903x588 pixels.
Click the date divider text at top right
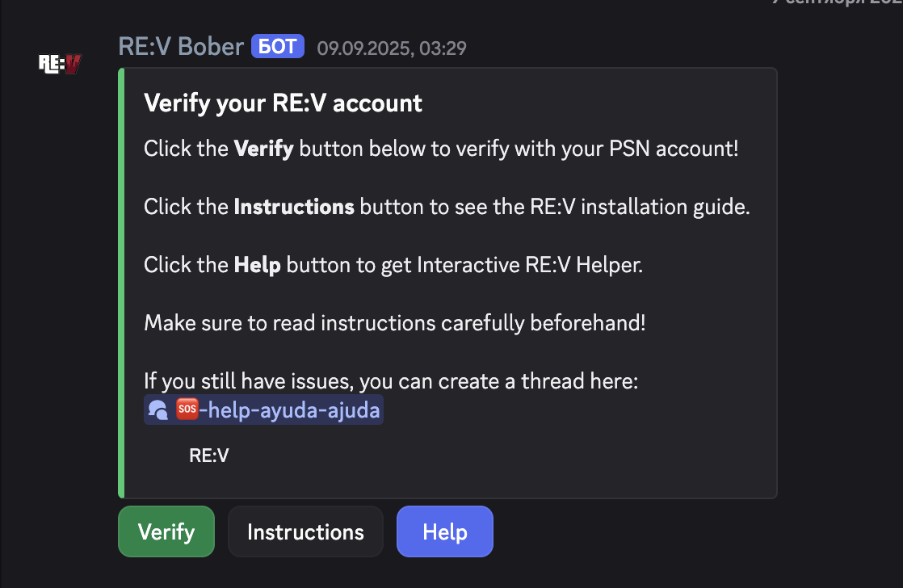tap(836, 2)
